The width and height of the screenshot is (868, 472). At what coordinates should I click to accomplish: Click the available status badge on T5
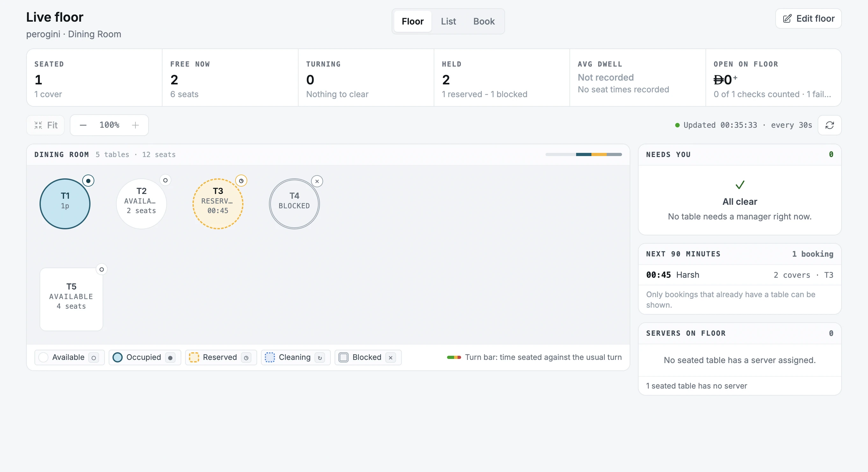pyautogui.click(x=101, y=269)
